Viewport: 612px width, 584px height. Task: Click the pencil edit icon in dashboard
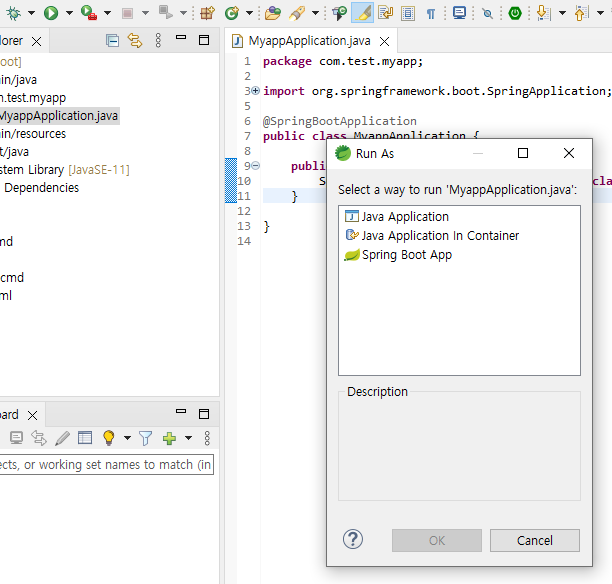[x=62, y=438]
